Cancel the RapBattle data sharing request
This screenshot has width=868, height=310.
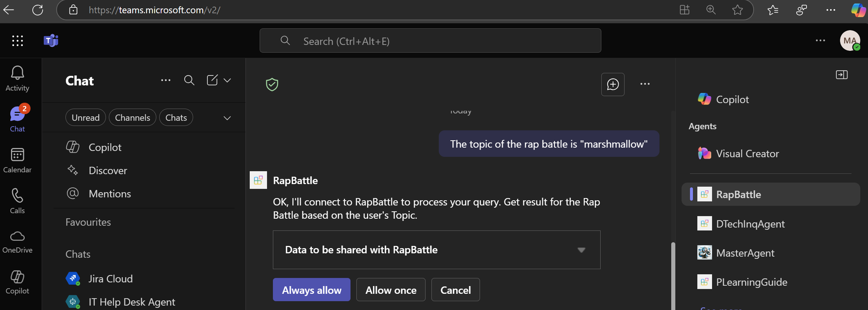pos(455,290)
